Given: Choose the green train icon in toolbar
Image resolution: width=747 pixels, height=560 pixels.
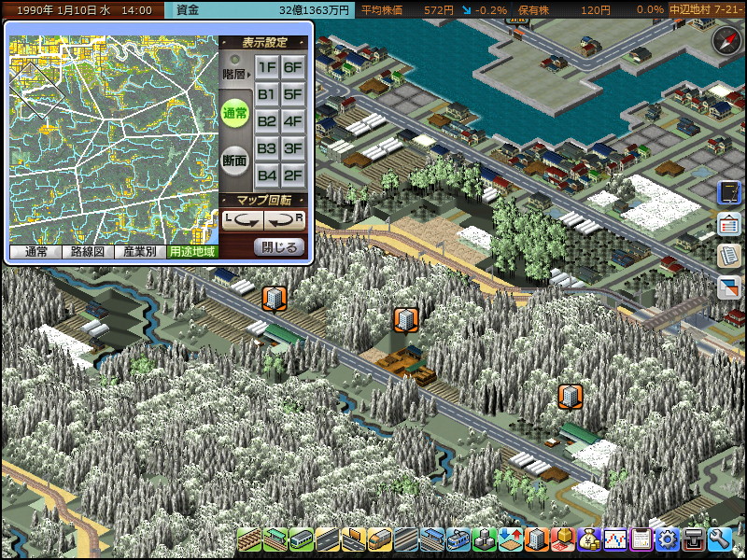Looking at the screenshot, I should (x=301, y=539).
